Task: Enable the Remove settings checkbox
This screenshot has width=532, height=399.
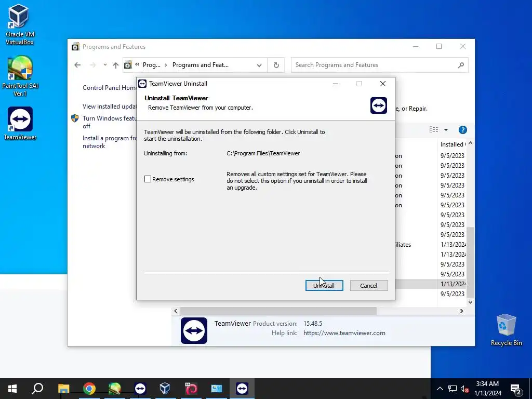Action: click(148, 179)
